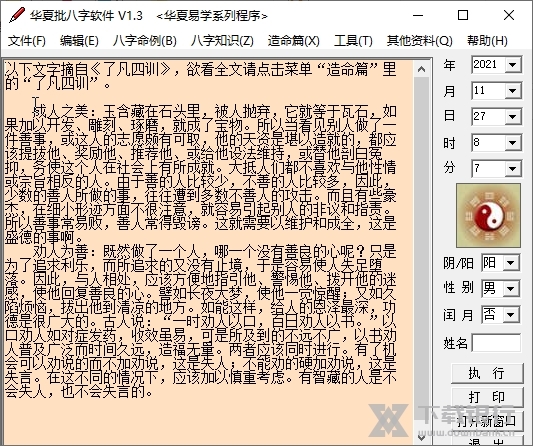This screenshot has width=533, height=446.
Task: Close the 华夏批八字软件 window
Action: tap(509, 15)
